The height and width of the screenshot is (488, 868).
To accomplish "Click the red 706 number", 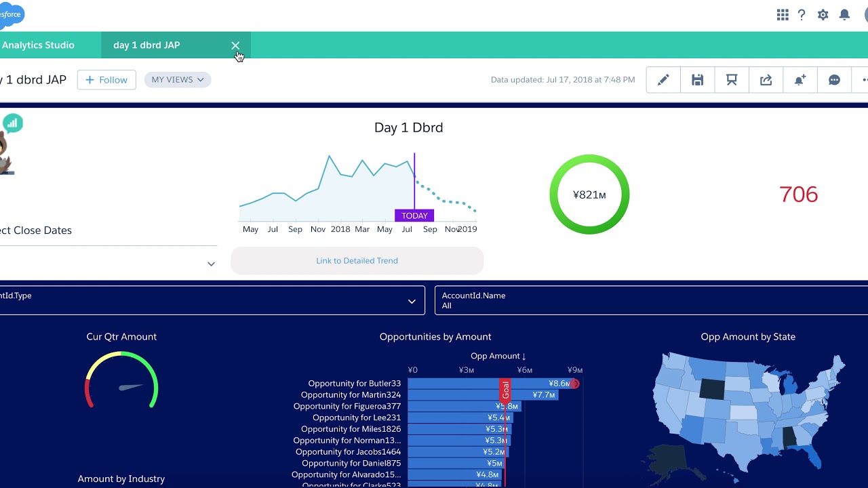I will coord(799,195).
